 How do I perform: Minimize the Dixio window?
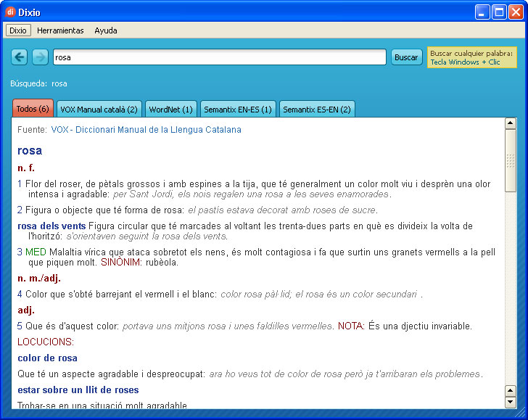point(482,12)
